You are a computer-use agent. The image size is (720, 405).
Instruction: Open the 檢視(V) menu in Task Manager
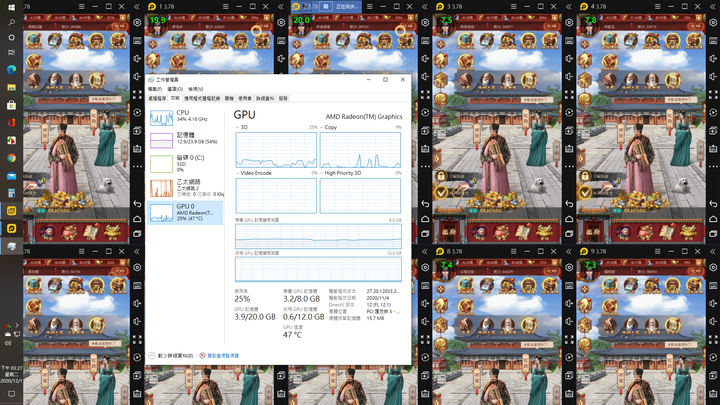tap(196, 89)
